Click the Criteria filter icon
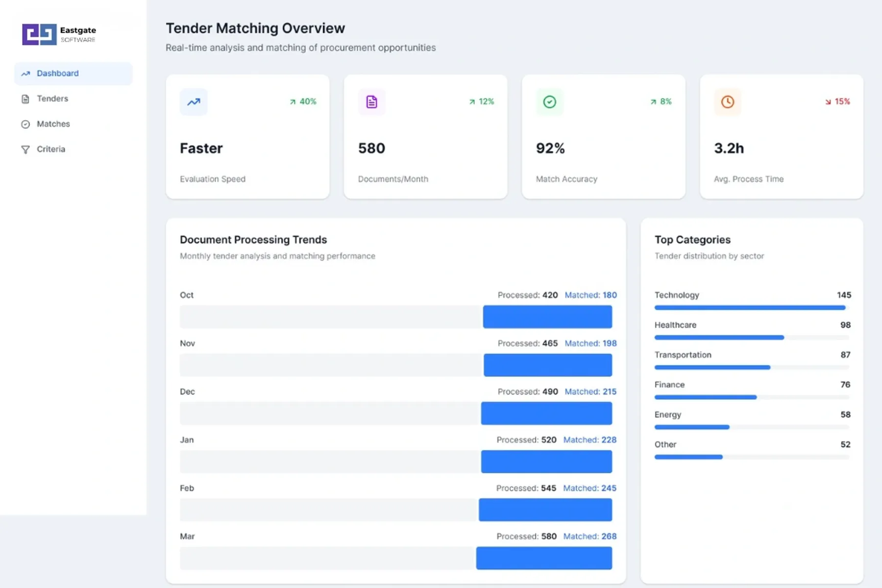Viewport: 882px width, 588px height. pyautogui.click(x=26, y=149)
